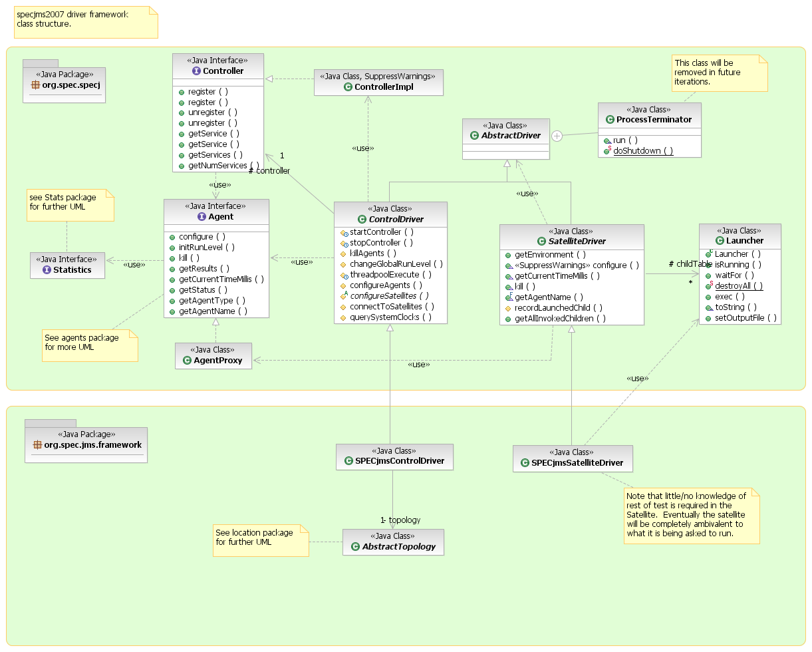Select the ControllerImpl class icon
Screen dimensions: 812x652
click(x=348, y=86)
